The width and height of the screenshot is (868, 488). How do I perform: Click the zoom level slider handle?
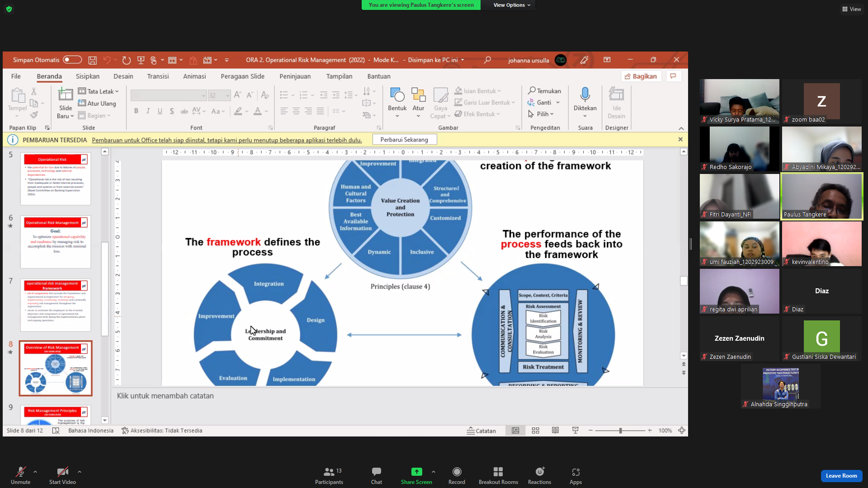[x=620, y=431]
